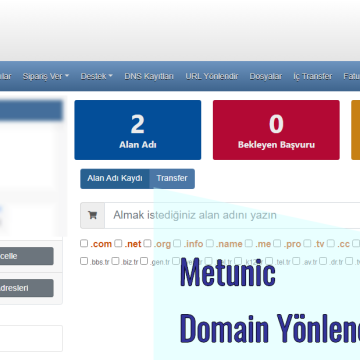Tick the .av.tr checkbox
This screenshot has height=360, width=360.
(296, 261)
